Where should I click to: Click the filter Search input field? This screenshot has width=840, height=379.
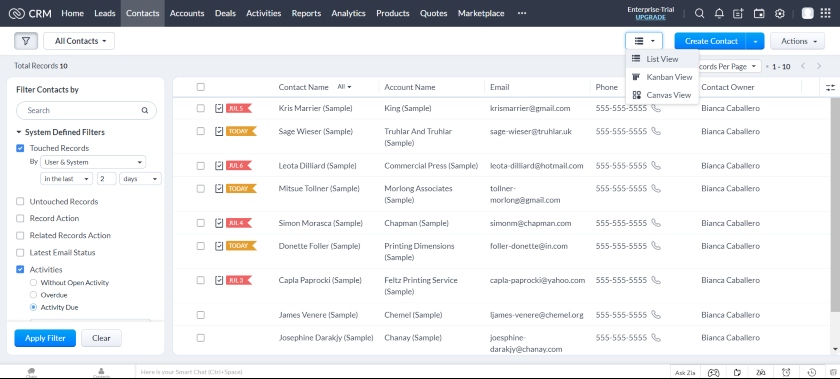86,110
